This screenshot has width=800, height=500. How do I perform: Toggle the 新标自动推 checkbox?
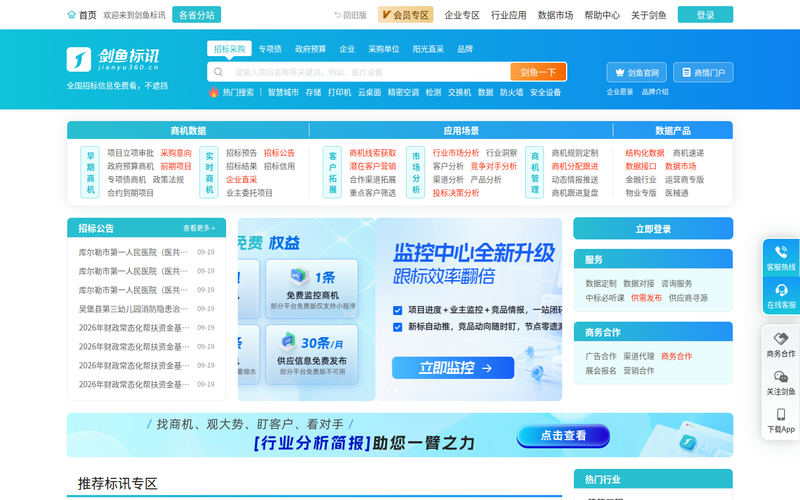[x=398, y=327]
